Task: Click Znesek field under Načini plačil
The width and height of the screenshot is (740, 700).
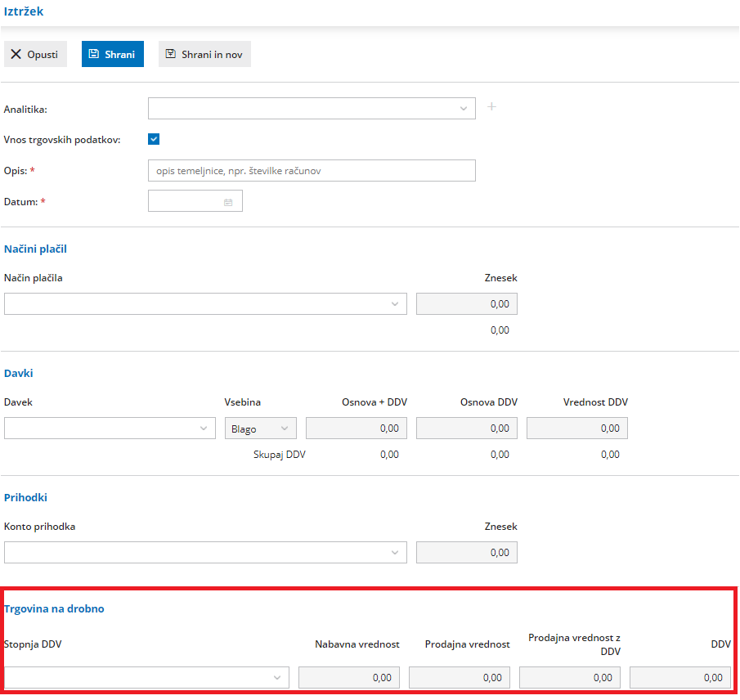Action: [x=466, y=304]
